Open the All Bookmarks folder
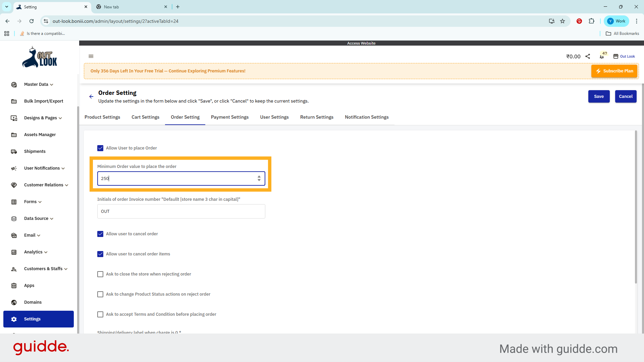644x362 pixels. pos(623,34)
